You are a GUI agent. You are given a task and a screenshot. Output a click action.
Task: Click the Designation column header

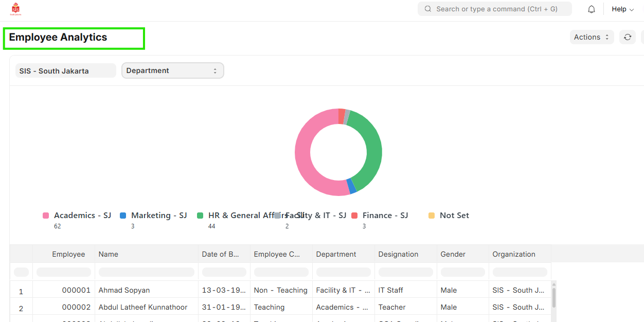tap(398, 254)
